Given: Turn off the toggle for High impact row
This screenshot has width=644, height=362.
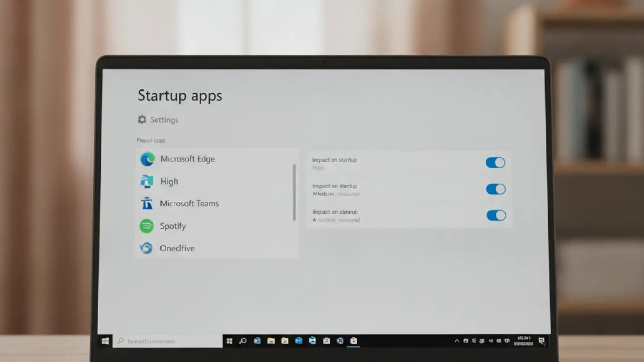Looking at the screenshot, I should click(495, 163).
